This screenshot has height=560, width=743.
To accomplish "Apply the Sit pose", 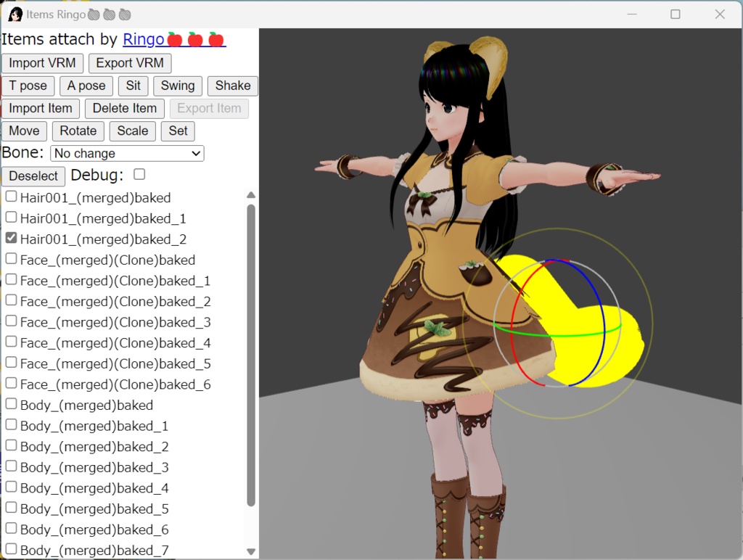I will [133, 86].
